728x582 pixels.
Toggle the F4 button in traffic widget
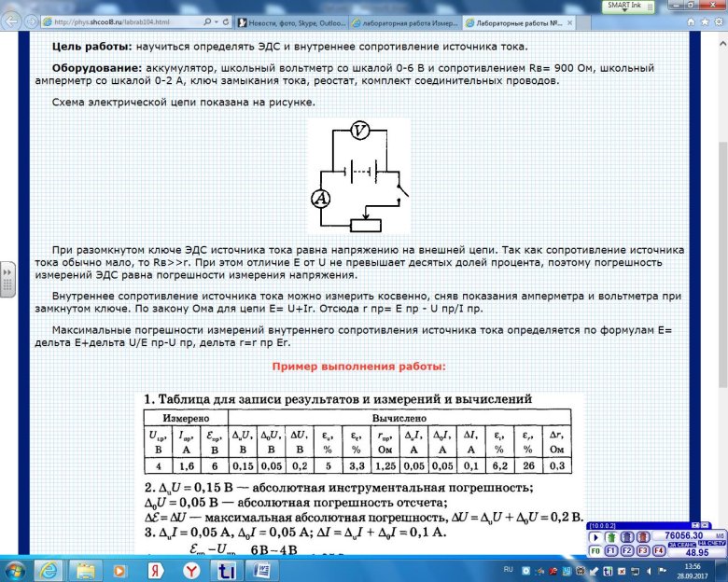tap(660, 550)
